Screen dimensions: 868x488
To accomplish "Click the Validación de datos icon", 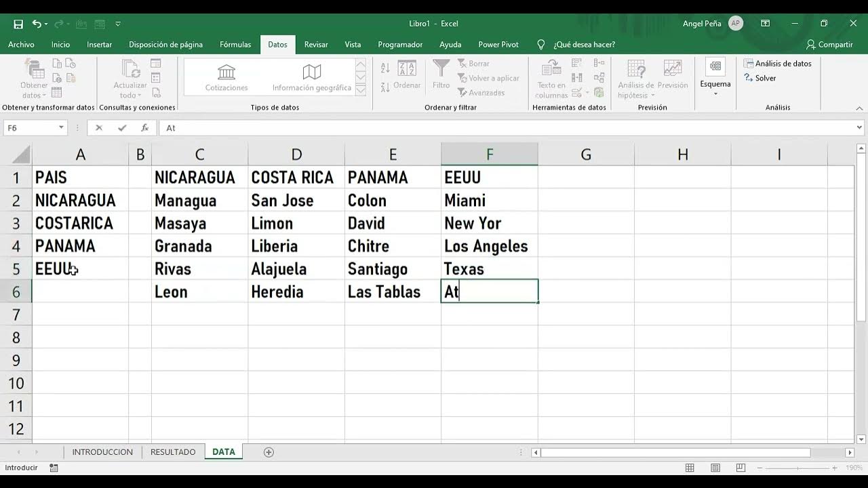I will pos(577,92).
